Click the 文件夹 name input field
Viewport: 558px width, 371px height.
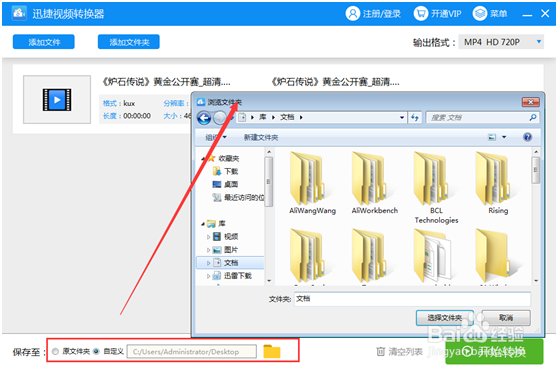pos(412,299)
